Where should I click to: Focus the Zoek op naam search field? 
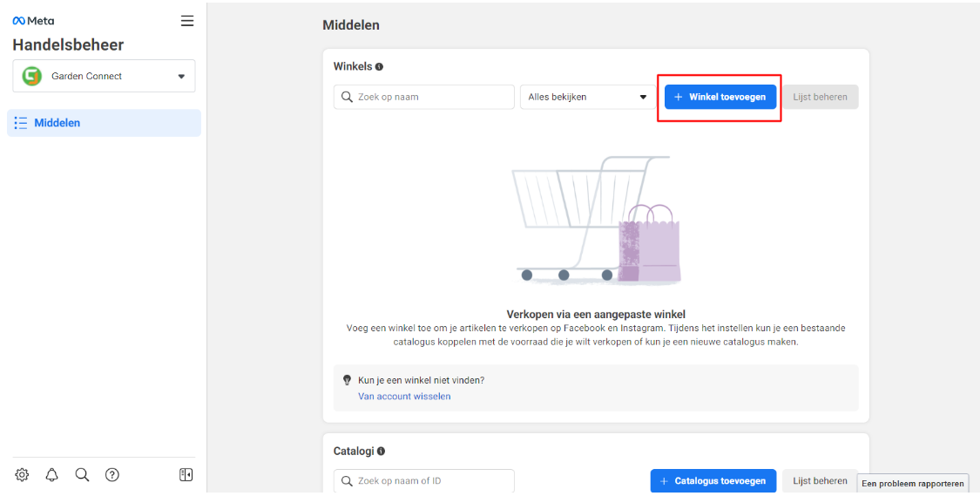(424, 97)
